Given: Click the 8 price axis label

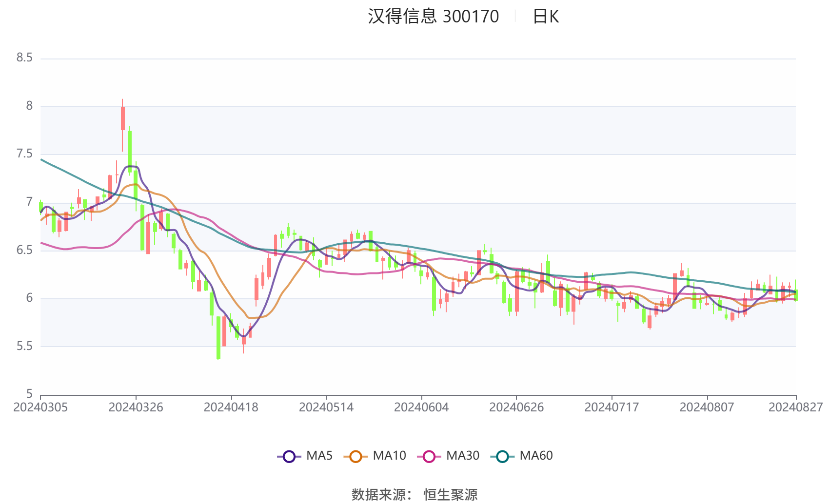Looking at the screenshot, I should click(30, 106).
